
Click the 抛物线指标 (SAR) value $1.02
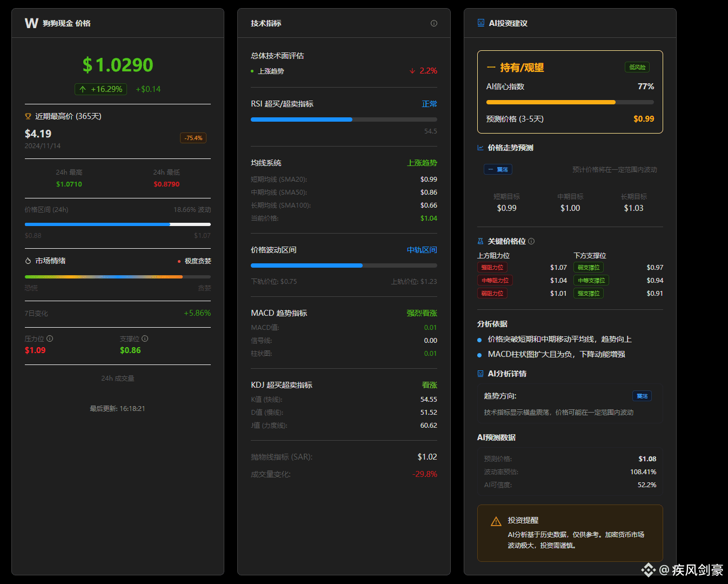pyautogui.click(x=428, y=457)
